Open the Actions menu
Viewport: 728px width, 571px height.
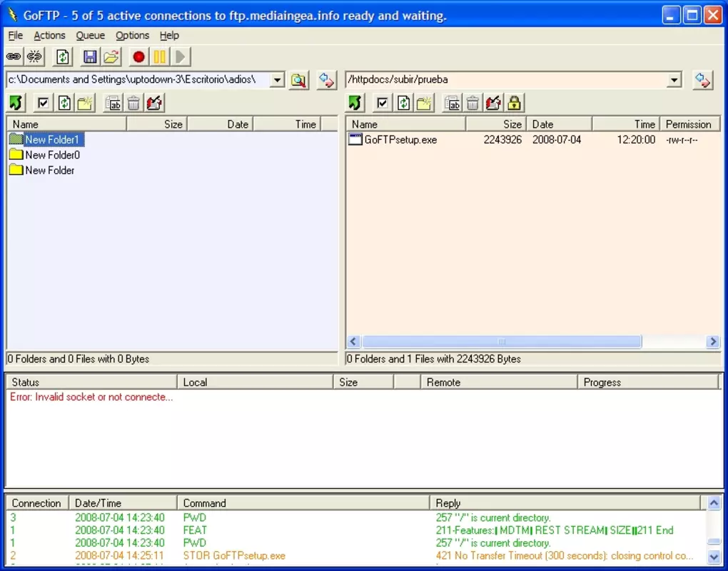49,35
